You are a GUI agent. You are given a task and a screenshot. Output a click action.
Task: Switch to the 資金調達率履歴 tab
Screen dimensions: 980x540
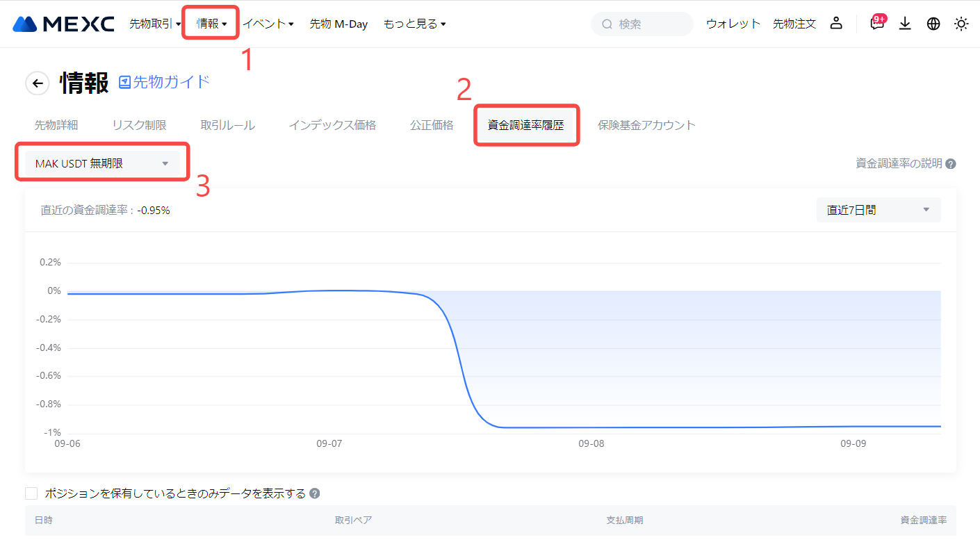(x=526, y=125)
